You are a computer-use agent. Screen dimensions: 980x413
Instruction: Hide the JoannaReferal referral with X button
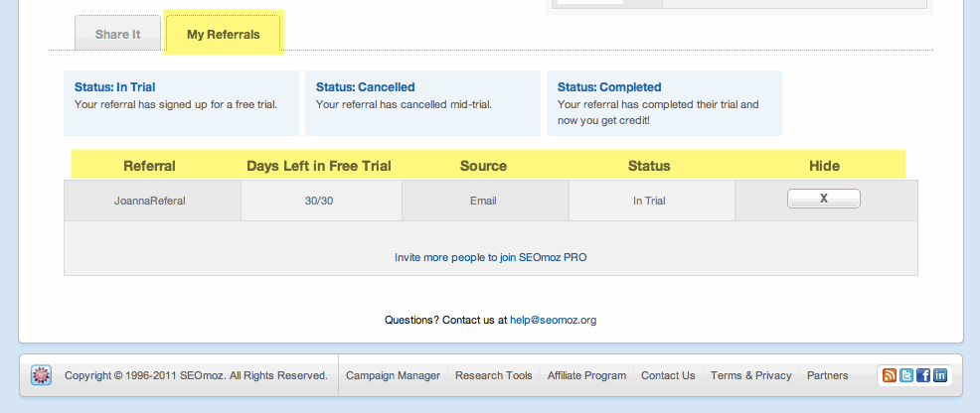(x=823, y=199)
